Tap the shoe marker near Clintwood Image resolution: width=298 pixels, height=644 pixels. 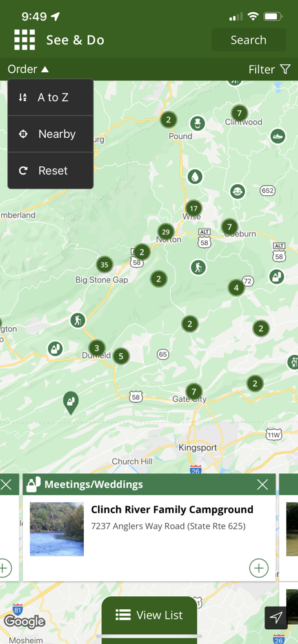[x=278, y=135]
